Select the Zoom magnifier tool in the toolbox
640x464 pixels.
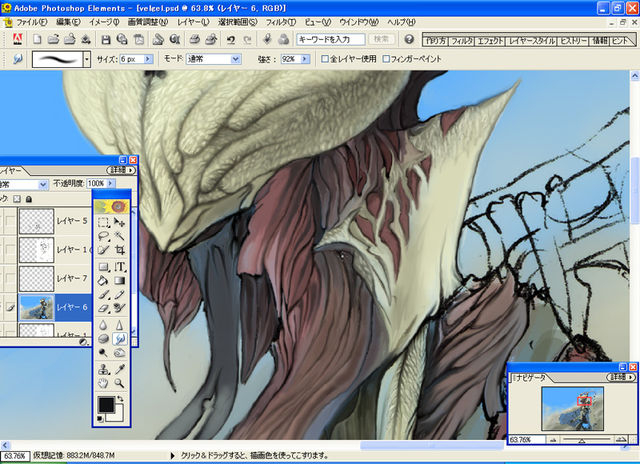[x=120, y=382]
